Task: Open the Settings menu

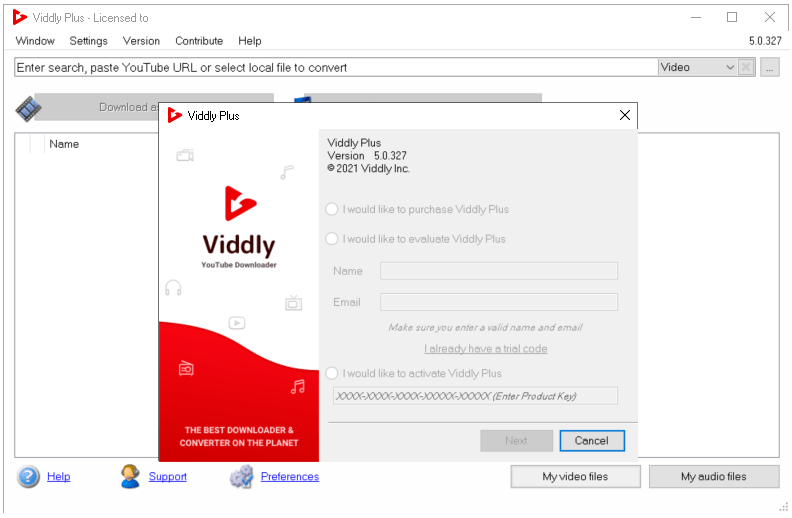Action: pyautogui.click(x=88, y=41)
